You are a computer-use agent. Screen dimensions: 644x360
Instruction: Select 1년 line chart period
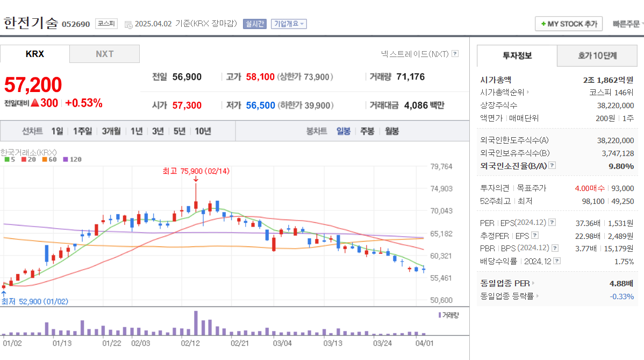137,131
